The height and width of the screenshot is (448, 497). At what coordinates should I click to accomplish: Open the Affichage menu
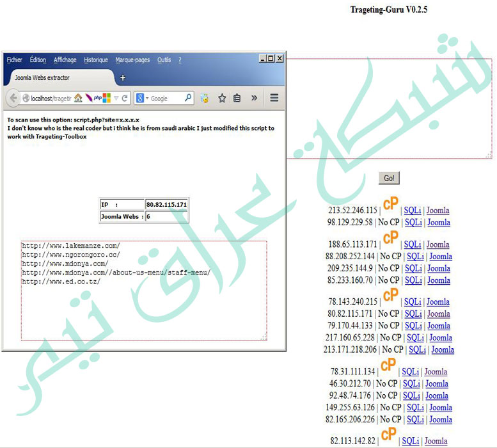click(x=65, y=60)
